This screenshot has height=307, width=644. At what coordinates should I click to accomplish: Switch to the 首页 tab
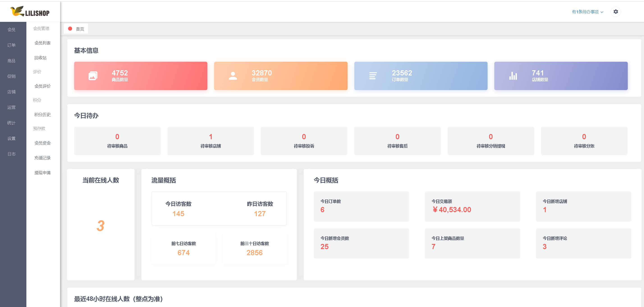pos(76,29)
